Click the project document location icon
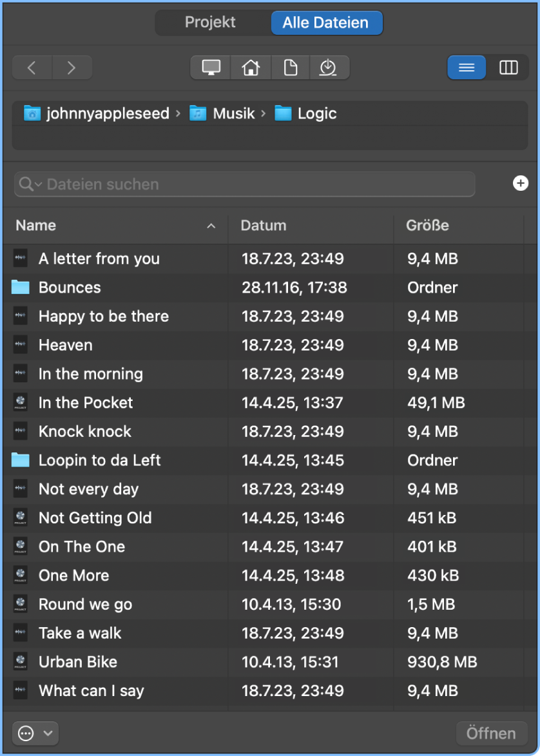 [291, 68]
